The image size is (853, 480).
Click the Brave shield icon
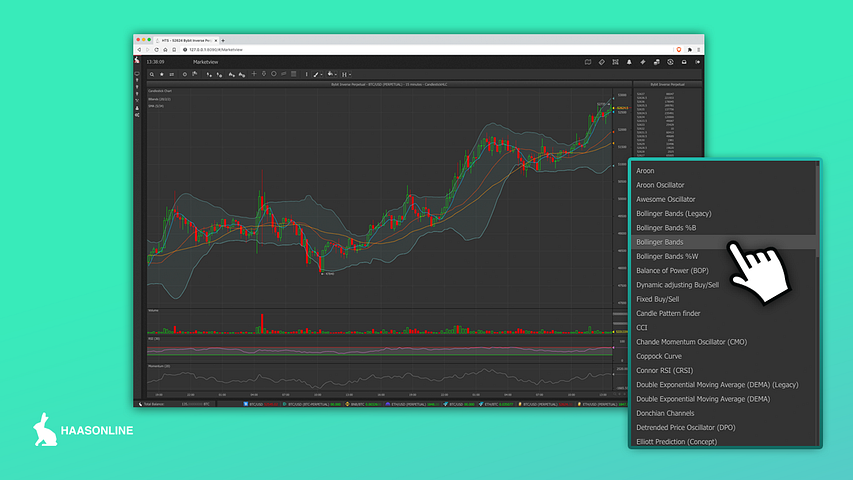click(679, 50)
